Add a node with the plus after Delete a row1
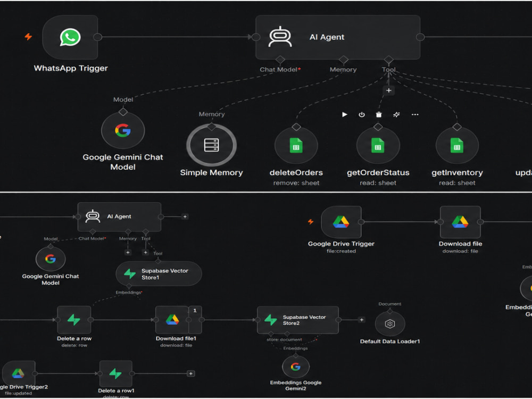Screen dimensions: 532x399 point(191,373)
